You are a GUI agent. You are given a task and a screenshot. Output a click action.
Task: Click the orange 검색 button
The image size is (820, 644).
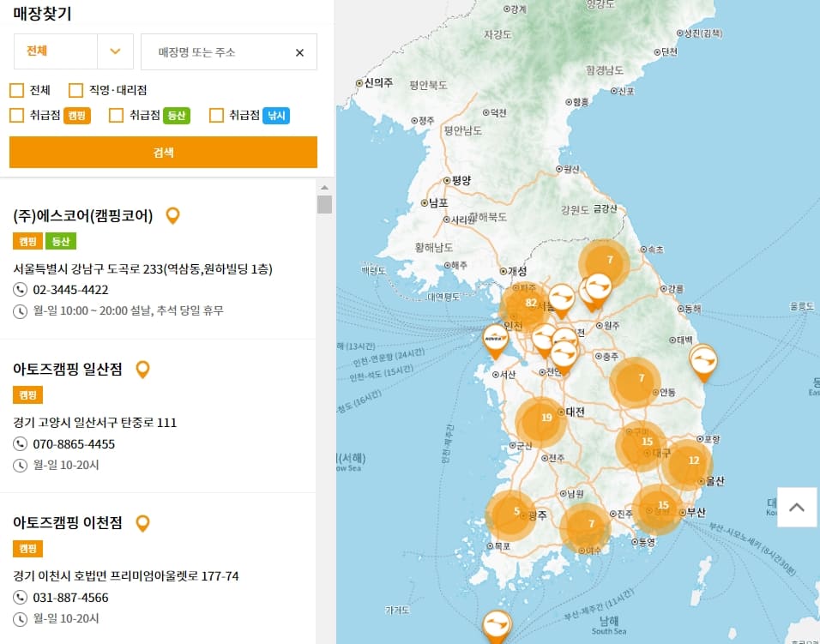point(163,152)
